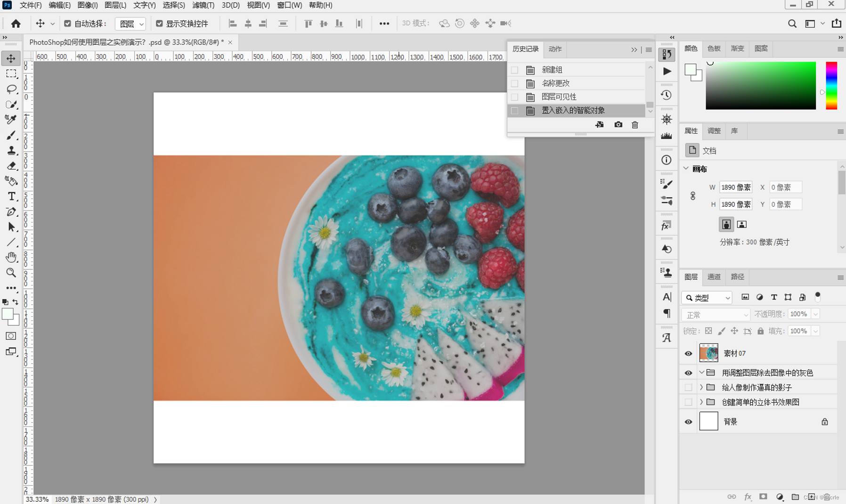
Task: Open the 文件(F) menu
Action: 31,5
